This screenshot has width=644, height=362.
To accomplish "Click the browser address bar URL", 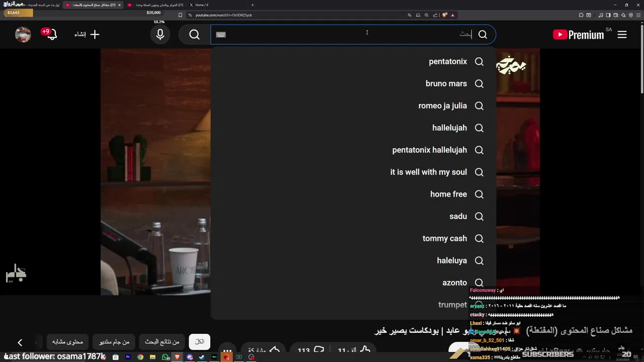I will pyautogui.click(x=223, y=15).
